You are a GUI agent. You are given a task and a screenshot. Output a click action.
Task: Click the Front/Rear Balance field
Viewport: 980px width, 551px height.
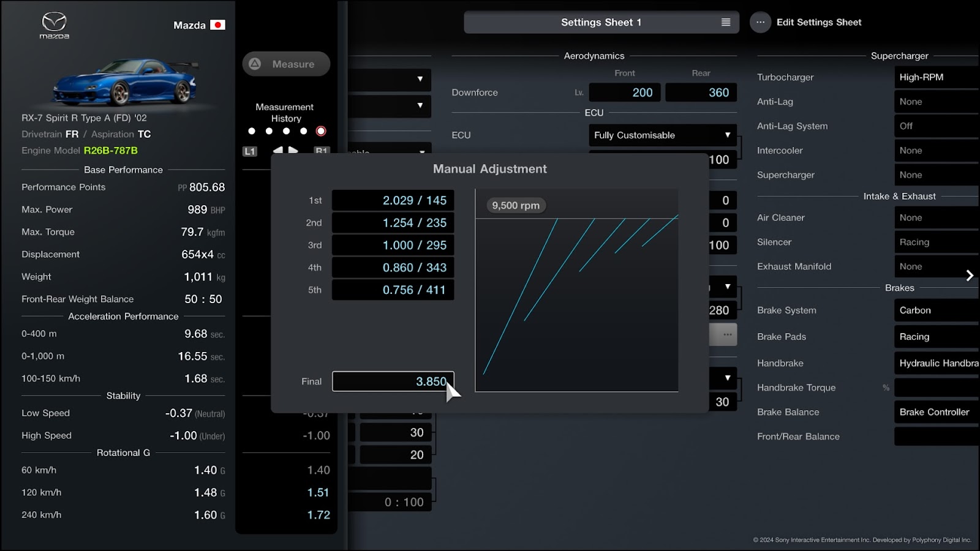937,437
